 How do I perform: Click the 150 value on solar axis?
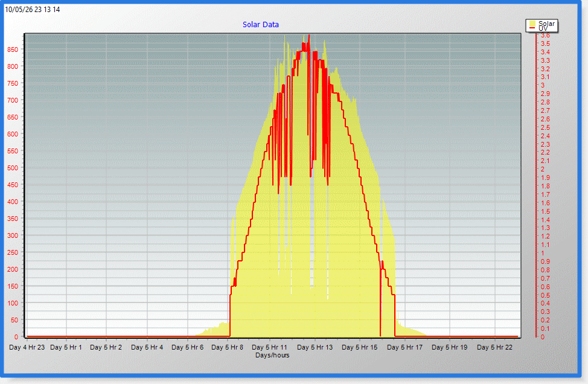[12, 286]
